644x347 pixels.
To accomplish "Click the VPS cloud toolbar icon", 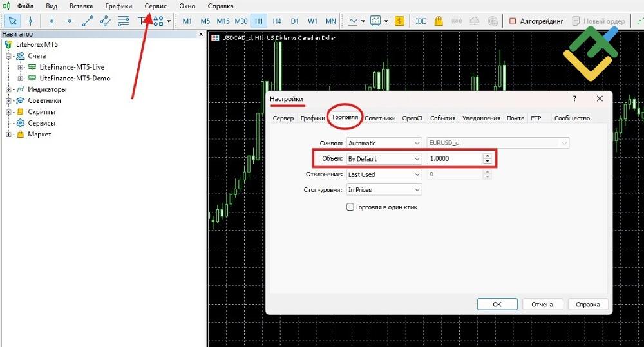I will [475, 21].
